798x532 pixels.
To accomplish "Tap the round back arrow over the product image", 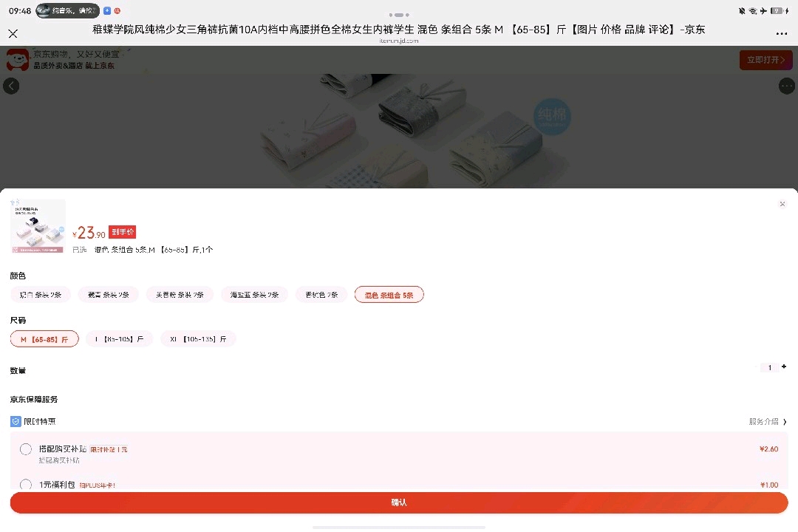I will [11, 86].
